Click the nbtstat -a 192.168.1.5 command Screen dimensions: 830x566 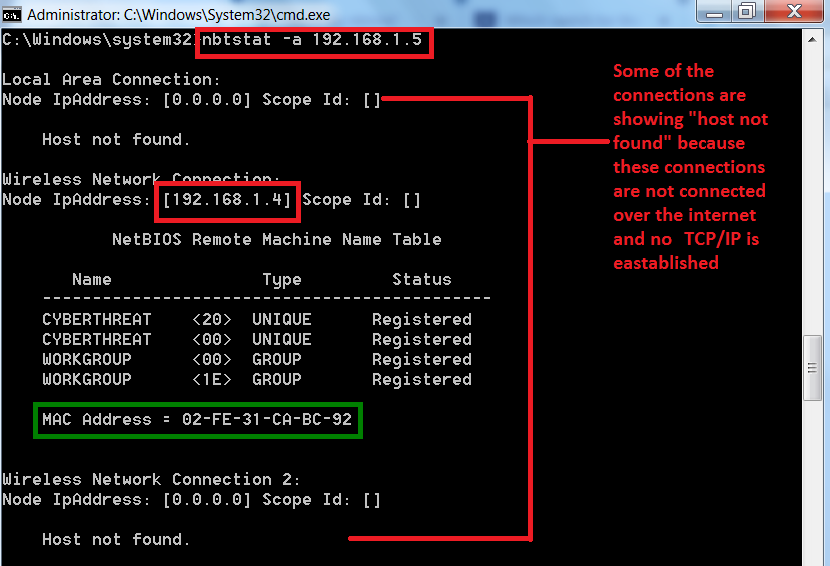click(x=315, y=42)
